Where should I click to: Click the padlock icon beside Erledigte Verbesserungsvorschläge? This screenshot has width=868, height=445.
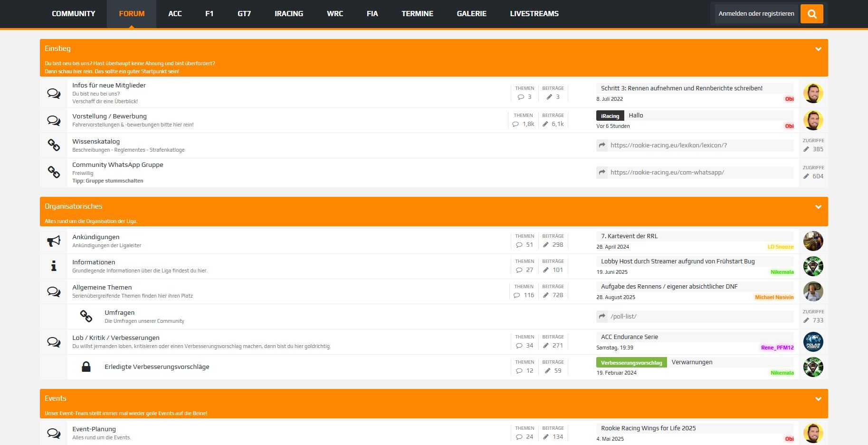point(86,367)
